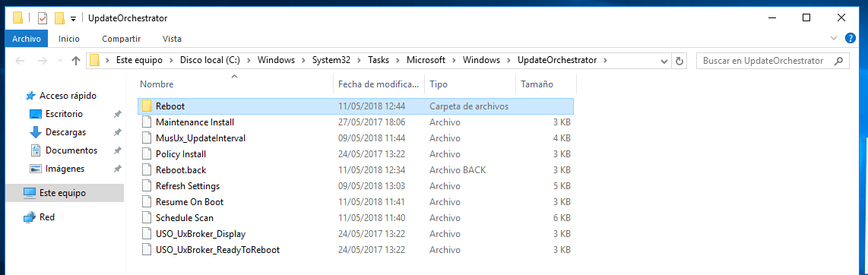Select the Reboot.back file
Screen dimensions: 868x275
[x=356, y=170]
